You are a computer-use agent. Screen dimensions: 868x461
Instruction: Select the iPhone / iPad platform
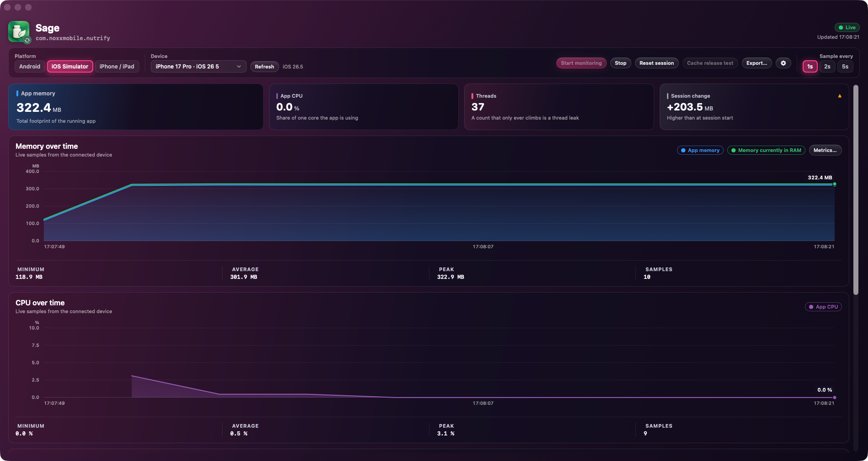(x=117, y=67)
